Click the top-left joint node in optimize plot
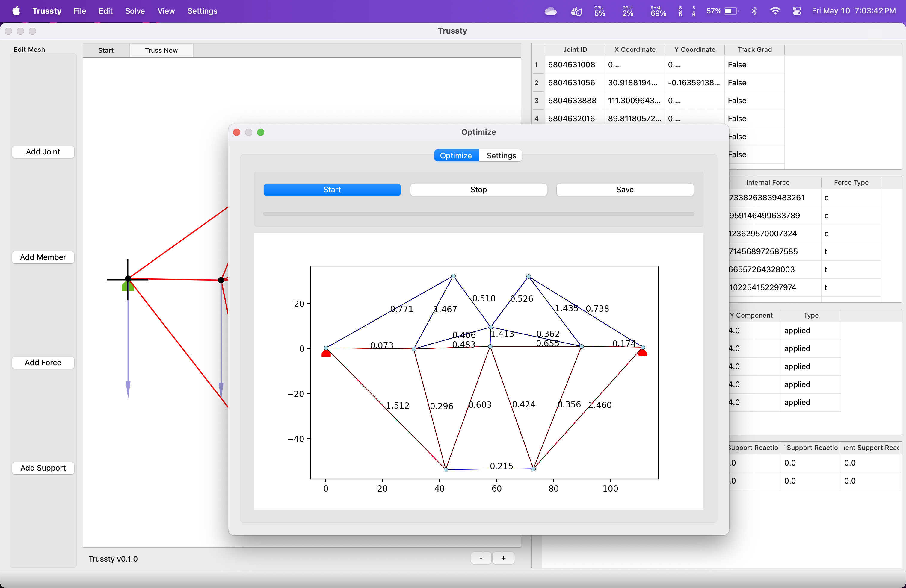Viewport: 906px width, 588px height. click(453, 276)
